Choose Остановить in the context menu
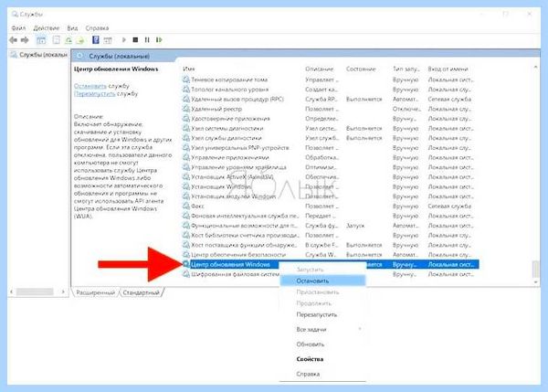The height and width of the screenshot is (392, 548). pyautogui.click(x=322, y=281)
